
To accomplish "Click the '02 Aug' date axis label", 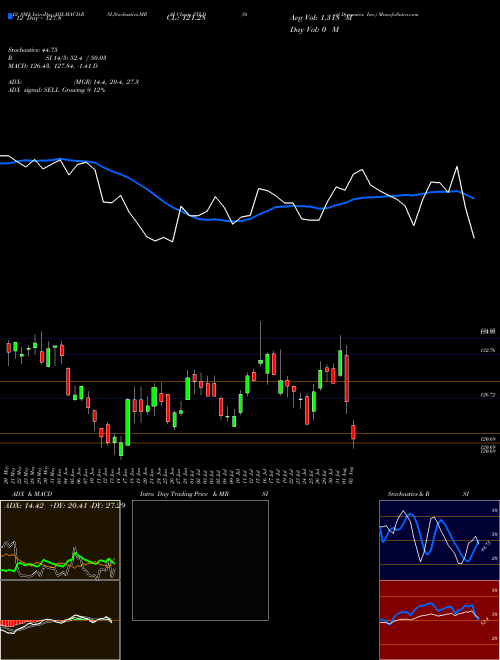I will point(353,476).
